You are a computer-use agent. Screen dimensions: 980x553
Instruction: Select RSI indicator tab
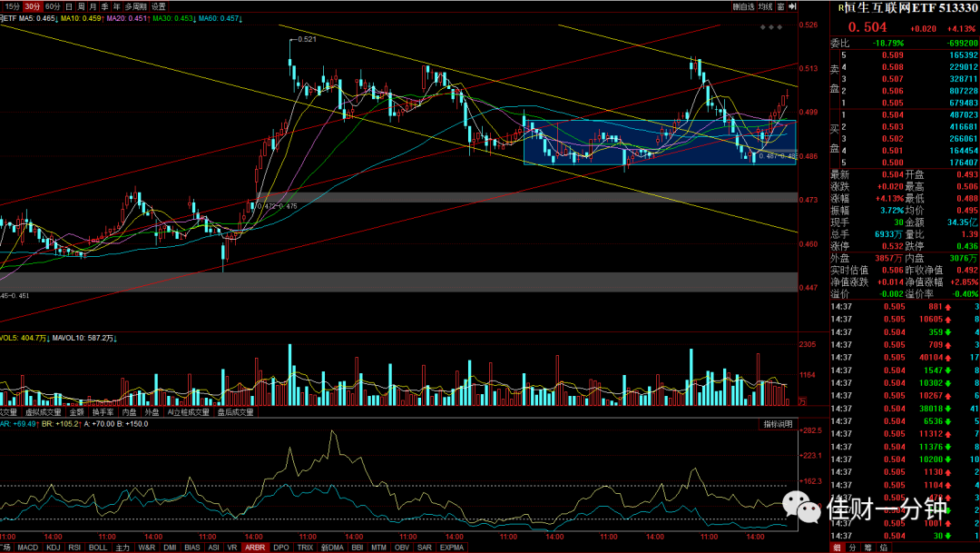click(x=74, y=548)
